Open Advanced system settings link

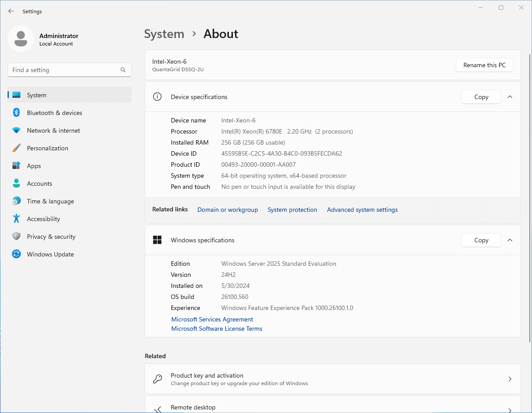362,210
